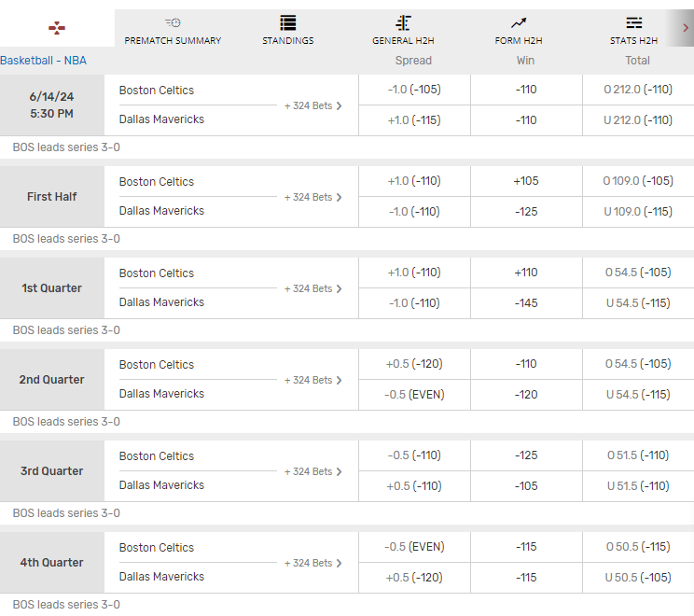The height and width of the screenshot is (616, 694).
Task: Pick 2nd Quarter Mavericks -0.5 (EVEN) spread
Action: (x=414, y=395)
